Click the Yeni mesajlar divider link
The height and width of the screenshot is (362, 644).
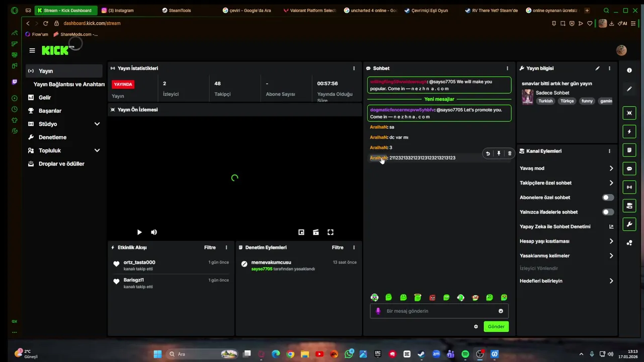click(439, 99)
